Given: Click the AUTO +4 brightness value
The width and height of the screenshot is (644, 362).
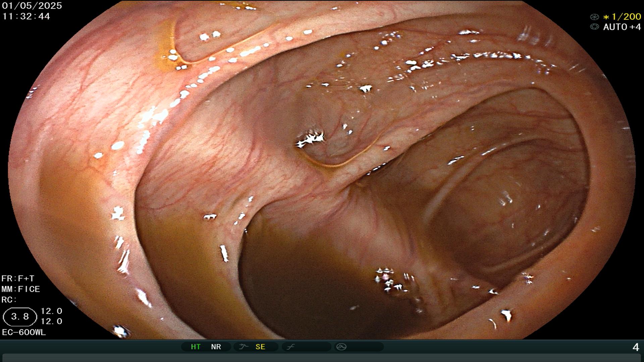Looking at the screenshot, I should pyautogui.click(x=622, y=27).
